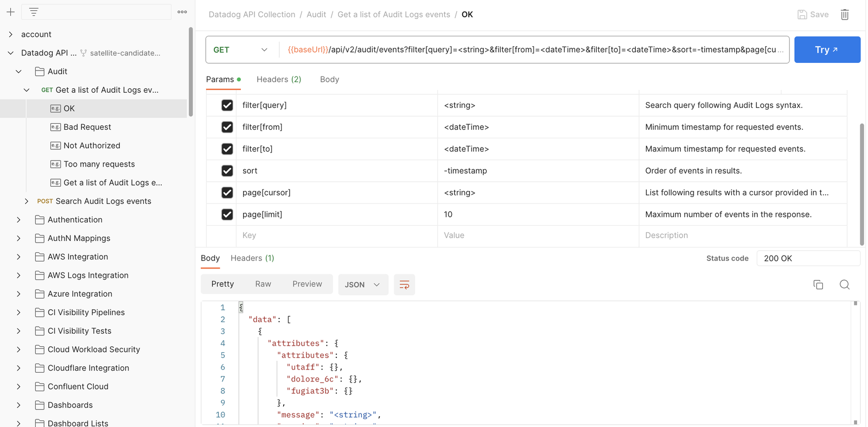
Task: Open search in response body
Action: 845,285
